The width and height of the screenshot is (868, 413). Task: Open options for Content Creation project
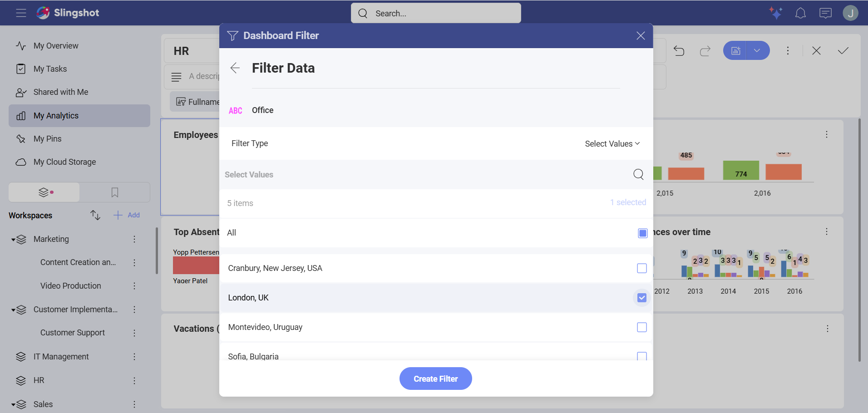134,262
